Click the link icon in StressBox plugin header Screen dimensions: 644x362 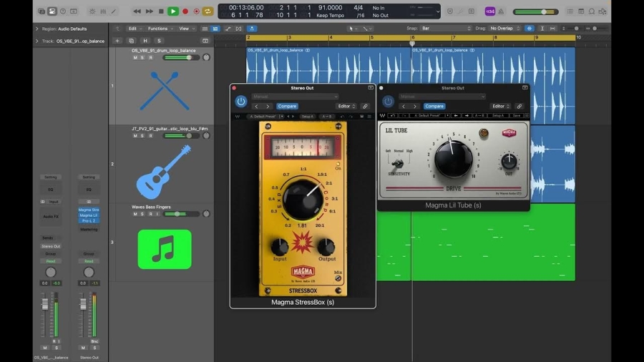point(364,107)
